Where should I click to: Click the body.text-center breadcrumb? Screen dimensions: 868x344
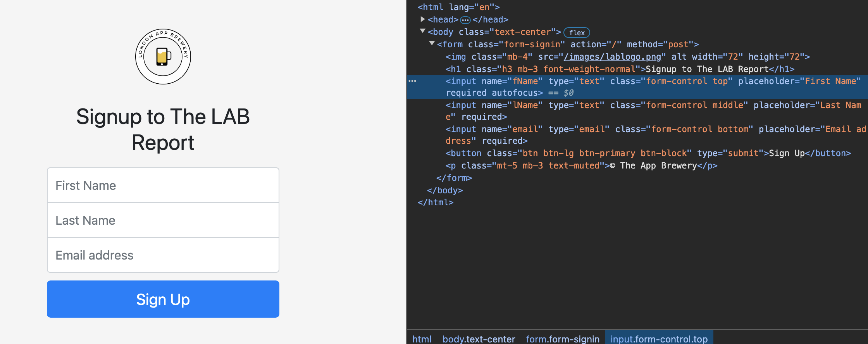[x=479, y=339]
